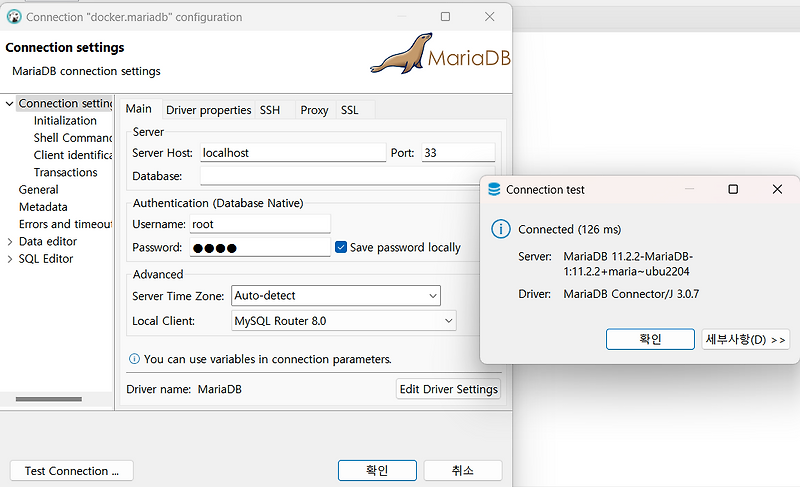Click the MariaDB Connector/J 3.0.7 driver text
This screenshot has width=800, height=487.
[x=631, y=294]
